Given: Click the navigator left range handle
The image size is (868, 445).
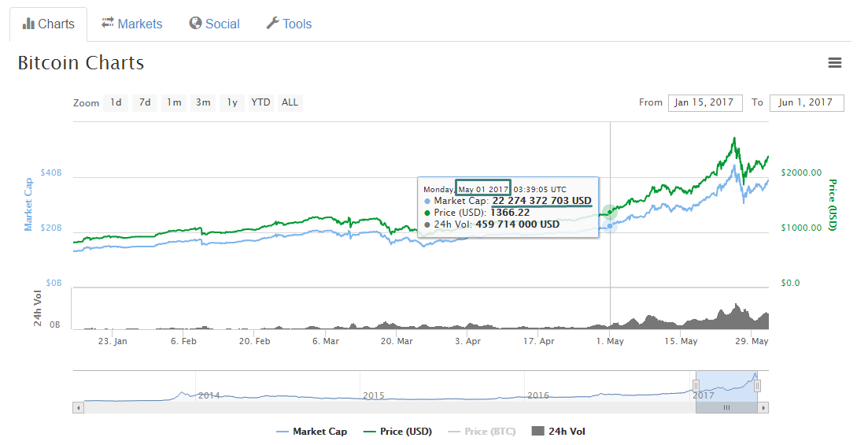Looking at the screenshot, I should [x=696, y=385].
